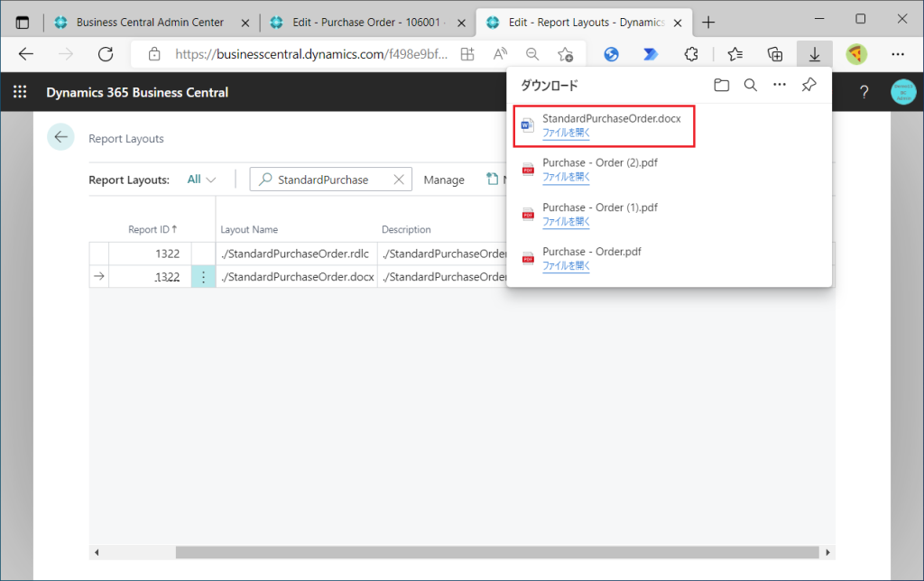Click Description cell of the docx row
924x581 pixels.
click(442, 276)
